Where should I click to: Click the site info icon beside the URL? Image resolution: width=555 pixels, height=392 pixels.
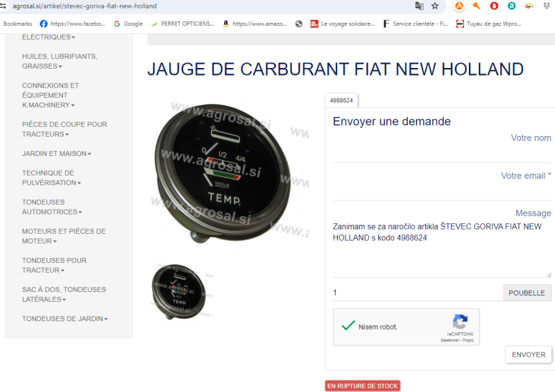pyautogui.click(x=3, y=6)
